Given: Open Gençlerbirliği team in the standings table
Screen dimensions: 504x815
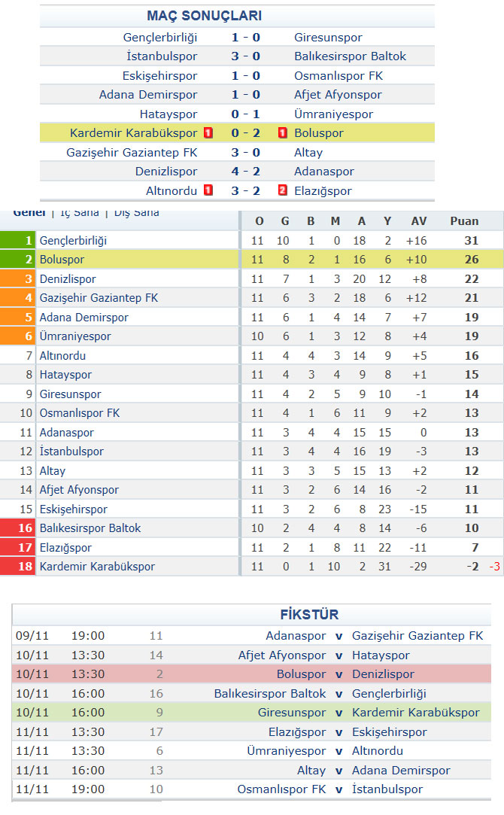Looking at the screenshot, I should (x=73, y=241).
